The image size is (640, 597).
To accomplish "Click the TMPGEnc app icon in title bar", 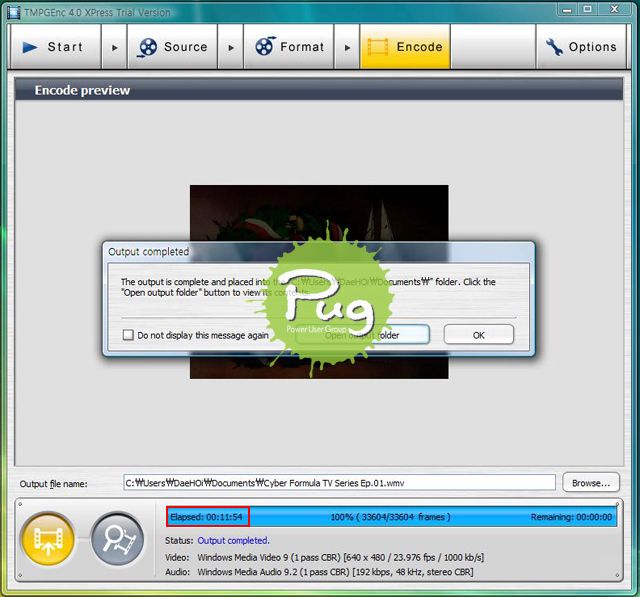I will coord(14,12).
